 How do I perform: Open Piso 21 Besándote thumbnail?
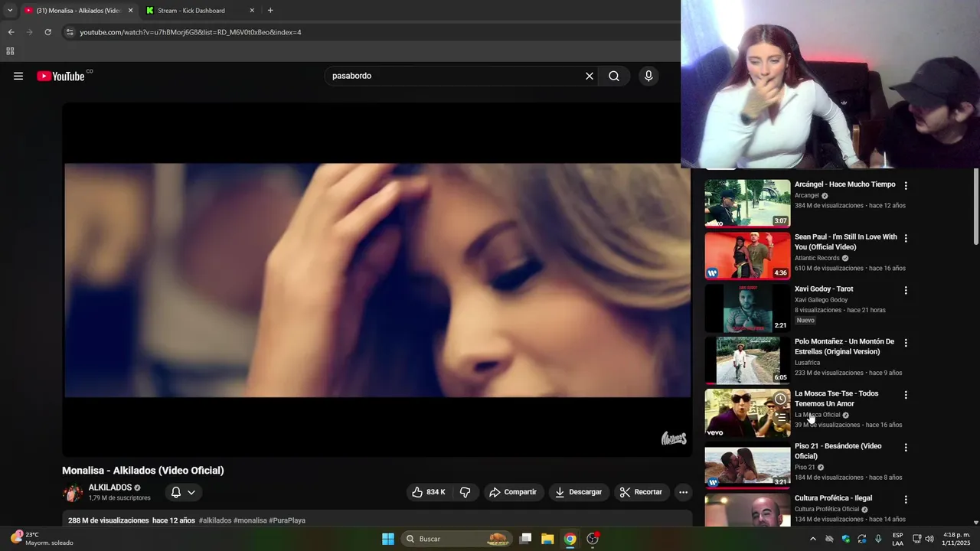point(747,465)
